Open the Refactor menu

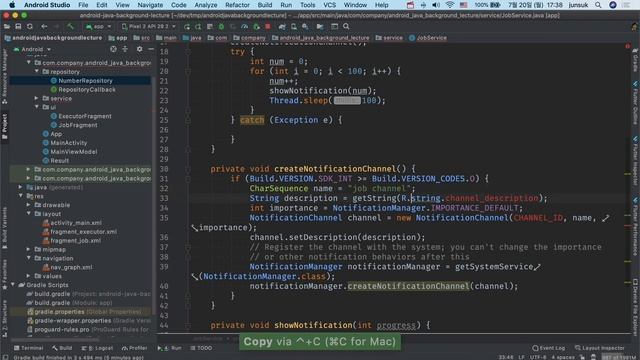point(237,5)
